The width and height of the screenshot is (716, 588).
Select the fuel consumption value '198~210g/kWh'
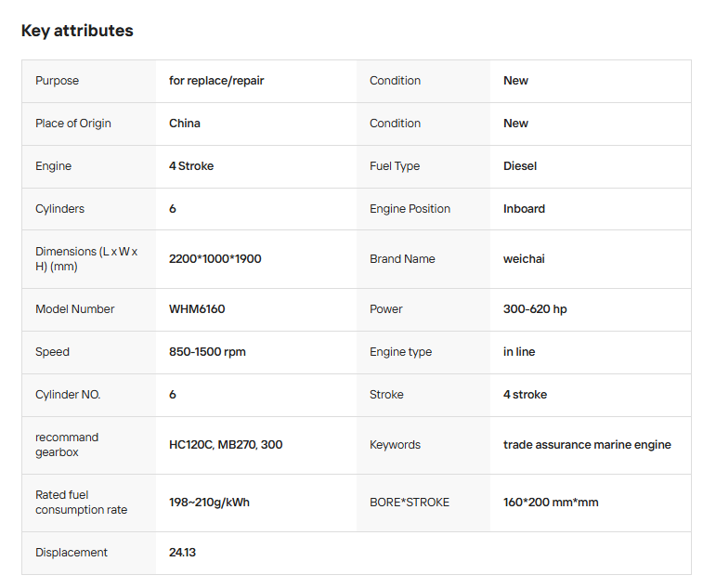point(209,503)
